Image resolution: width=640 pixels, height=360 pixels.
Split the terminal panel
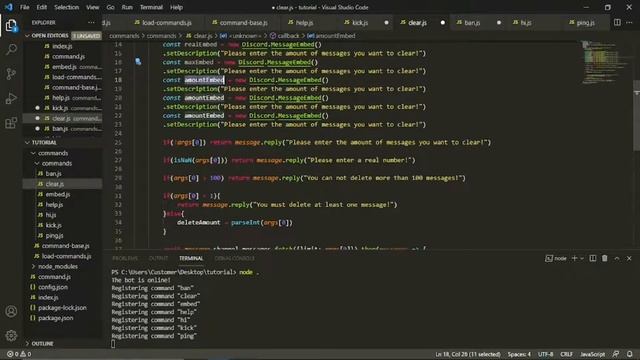click(x=593, y=258)
